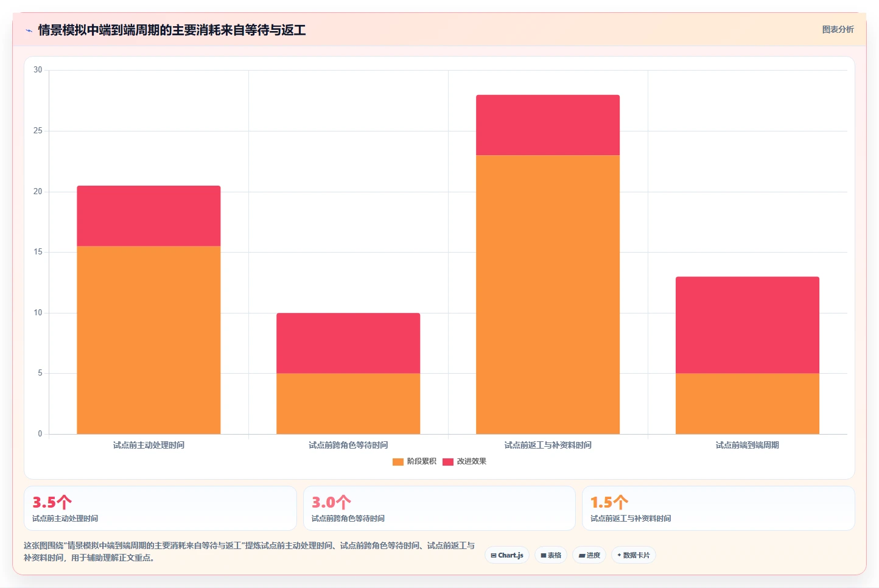Click y-axis value 10

tap(38, 313)
